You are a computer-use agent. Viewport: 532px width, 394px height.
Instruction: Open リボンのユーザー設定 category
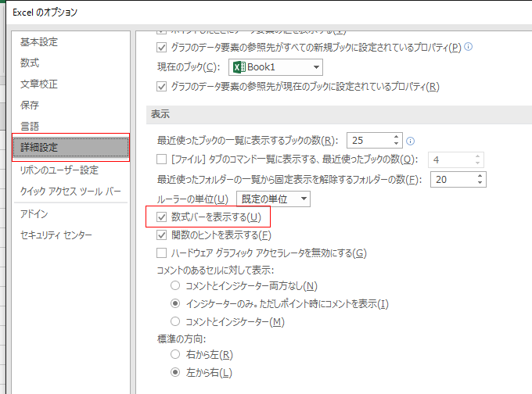[x=59, y=170]
